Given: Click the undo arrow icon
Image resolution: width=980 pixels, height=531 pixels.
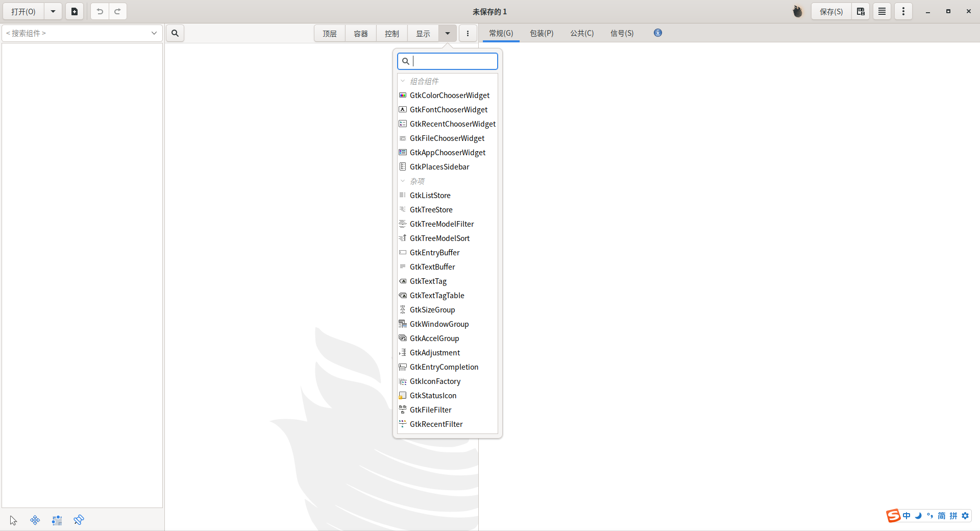Looking at the screenshot, I should click(100, 11).
